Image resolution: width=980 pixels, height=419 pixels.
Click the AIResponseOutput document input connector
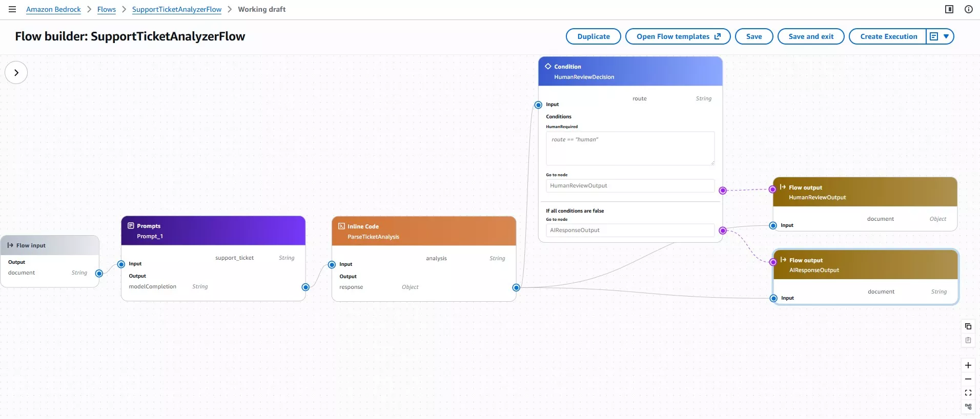point(773,299)
